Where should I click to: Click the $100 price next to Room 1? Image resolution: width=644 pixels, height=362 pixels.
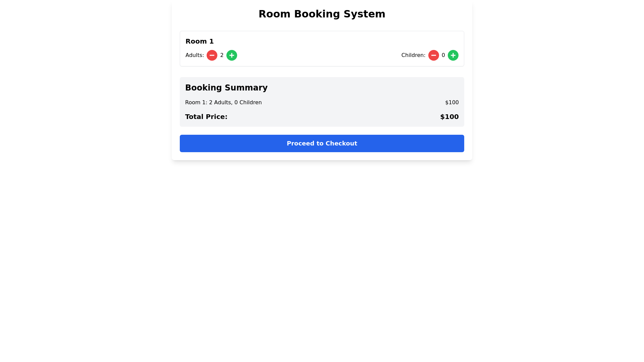(x=452, y=102)
